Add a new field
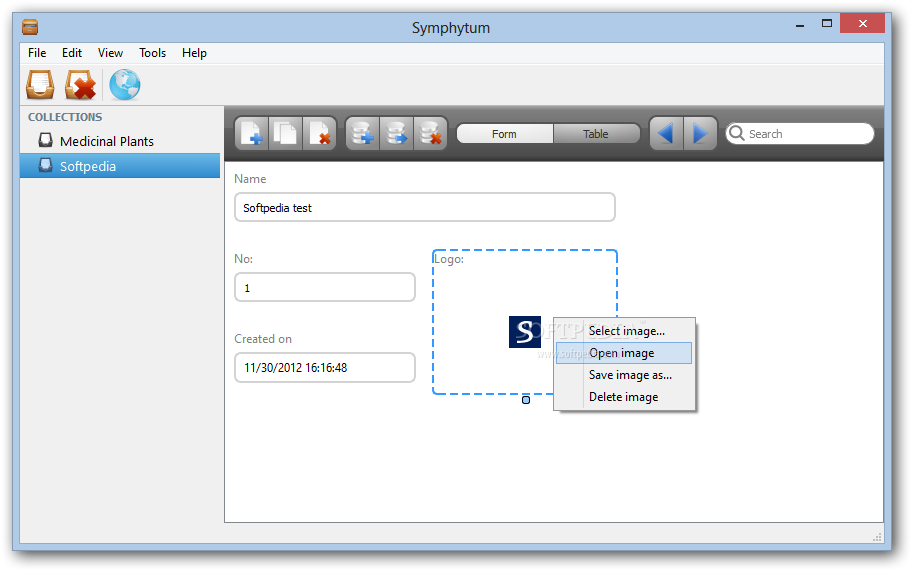Viewport: 912px width, 571px height. [362, 133]
